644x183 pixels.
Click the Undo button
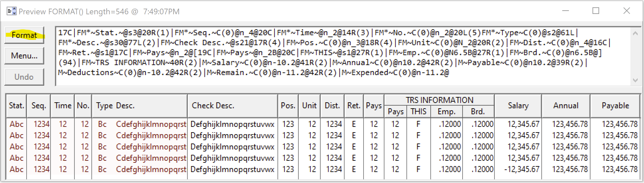(24, 77)
